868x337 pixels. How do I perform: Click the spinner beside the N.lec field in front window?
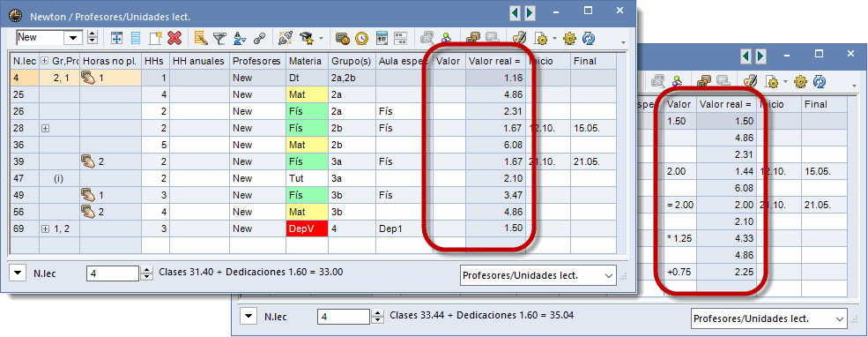tap(146, 273)
